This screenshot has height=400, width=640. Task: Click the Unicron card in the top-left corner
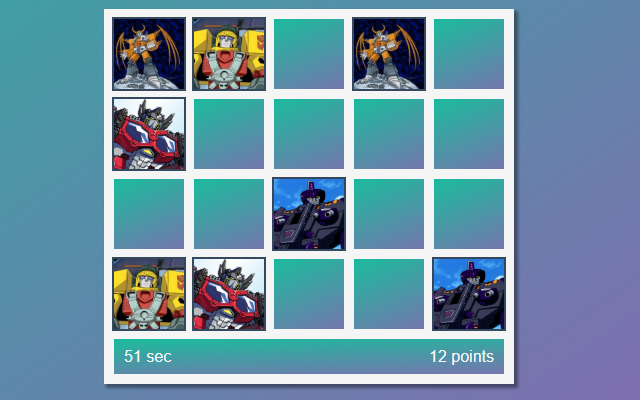click(x=149, y=54)
